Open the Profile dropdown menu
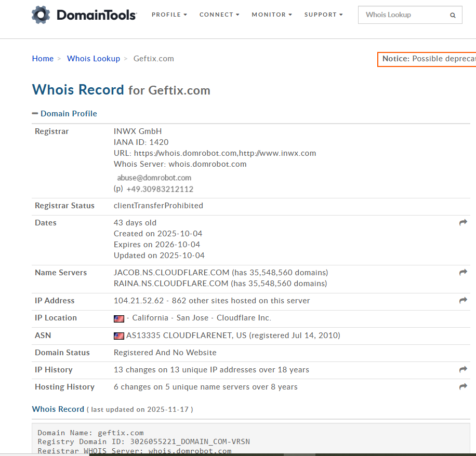 click(169, 15)
